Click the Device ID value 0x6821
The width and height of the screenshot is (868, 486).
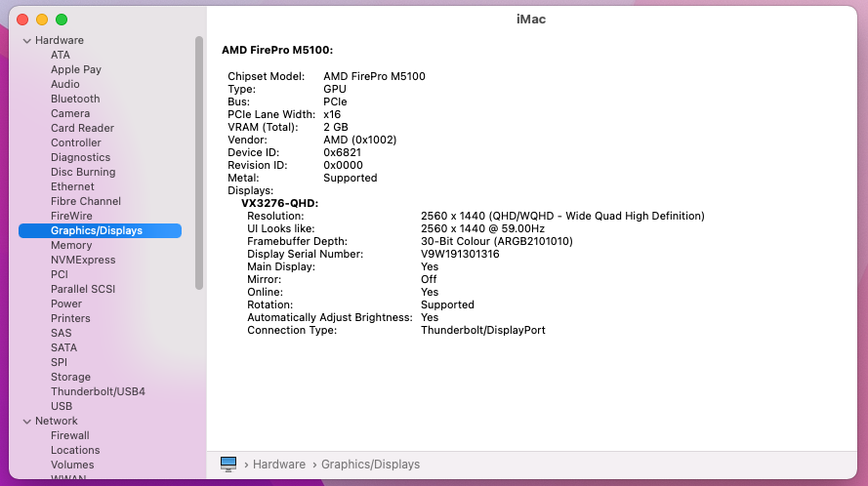pyautogui.click(x=342, y=153)
